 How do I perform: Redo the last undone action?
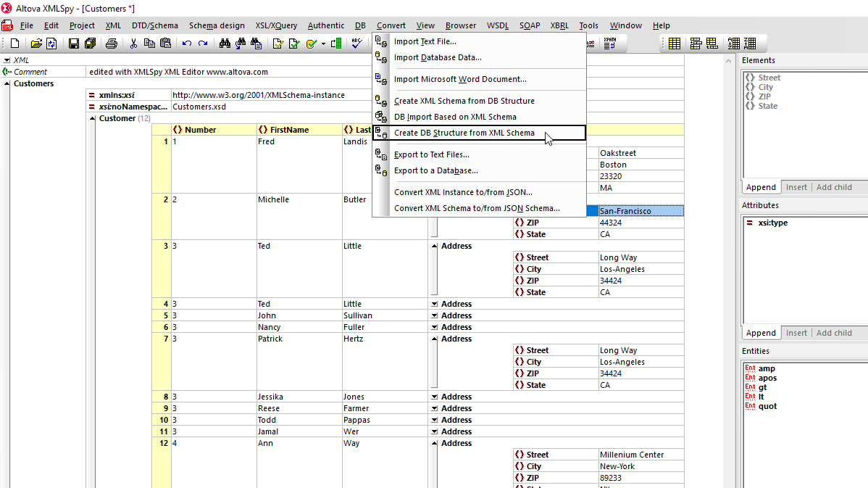(x=203, y=44)
